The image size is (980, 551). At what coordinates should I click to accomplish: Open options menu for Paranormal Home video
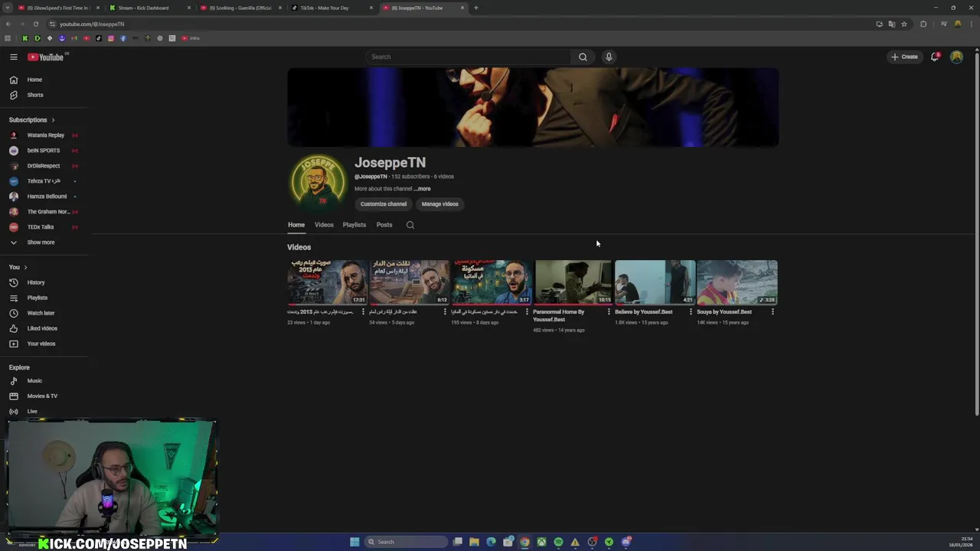pyautogui.click(x=609, y=311)
